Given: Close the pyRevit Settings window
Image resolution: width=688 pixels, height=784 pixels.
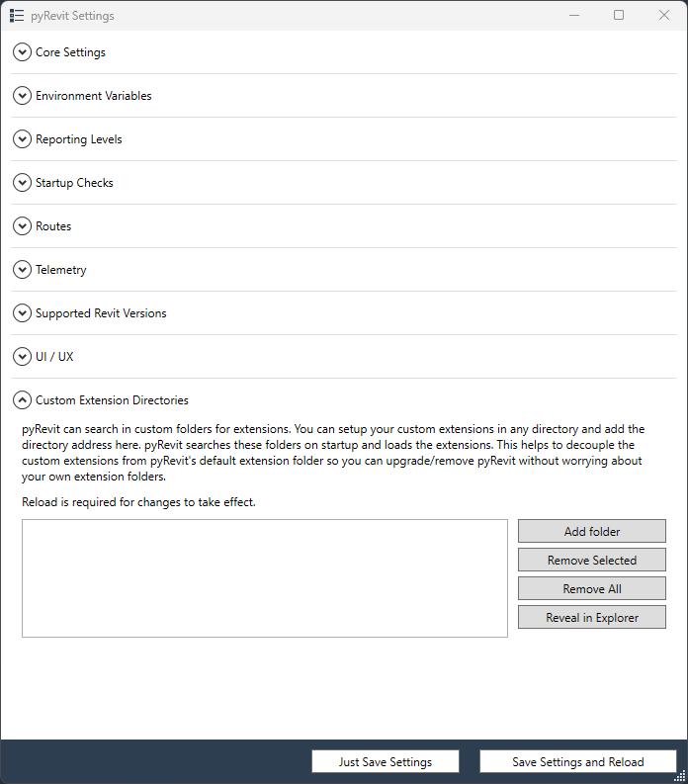Looking at the screenshot, I should coord(664,15).
